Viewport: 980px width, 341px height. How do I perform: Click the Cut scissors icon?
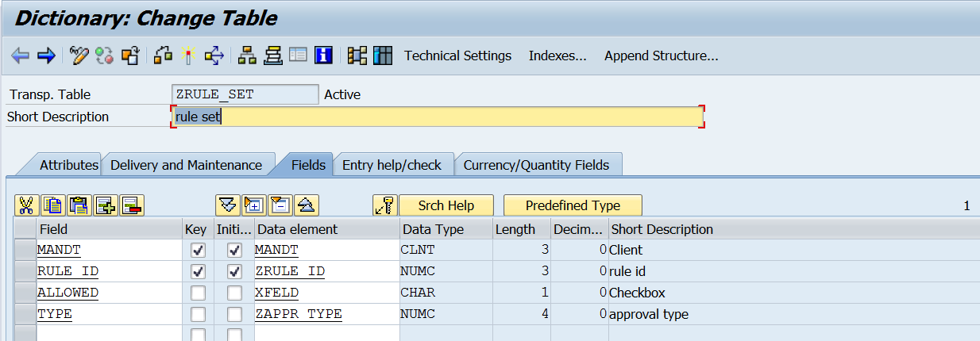coord(26,205)
